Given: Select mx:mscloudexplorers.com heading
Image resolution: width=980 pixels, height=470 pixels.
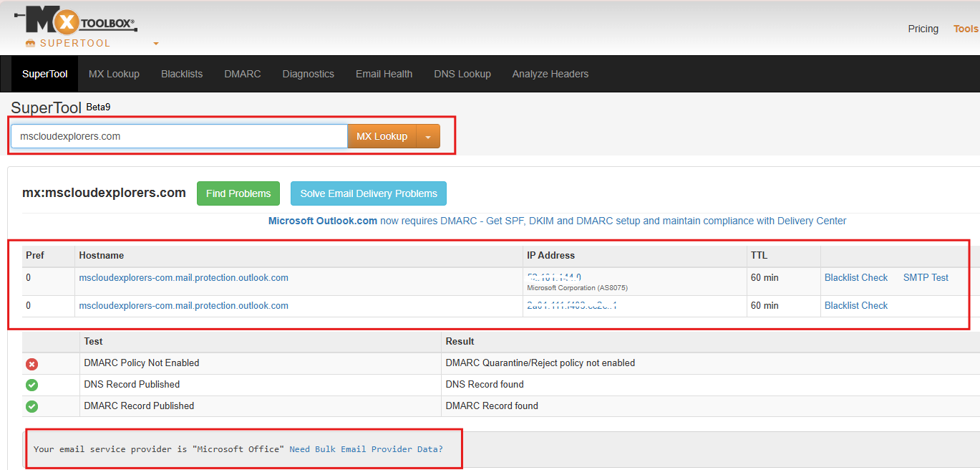Looking at the screenshot, I should click(105, 193).
